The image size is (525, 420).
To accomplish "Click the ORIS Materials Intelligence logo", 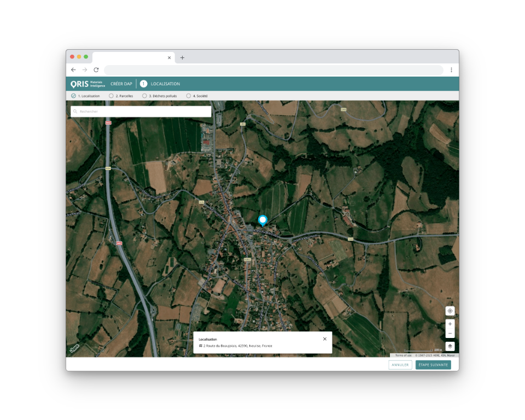I will coord(87,84).
